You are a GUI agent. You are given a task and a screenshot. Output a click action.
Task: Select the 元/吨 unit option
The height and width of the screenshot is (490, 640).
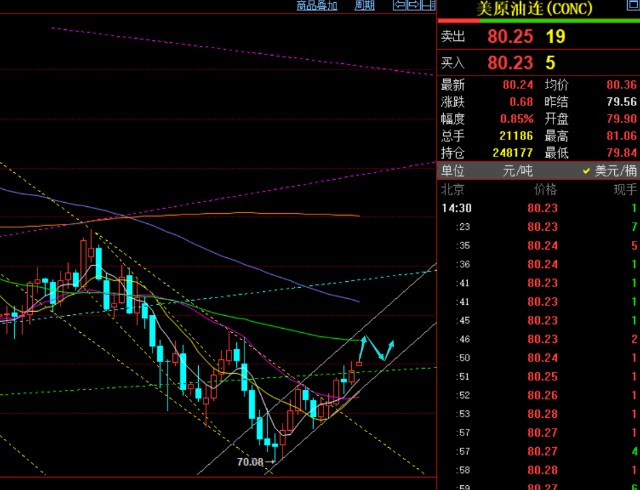[517, 171]
